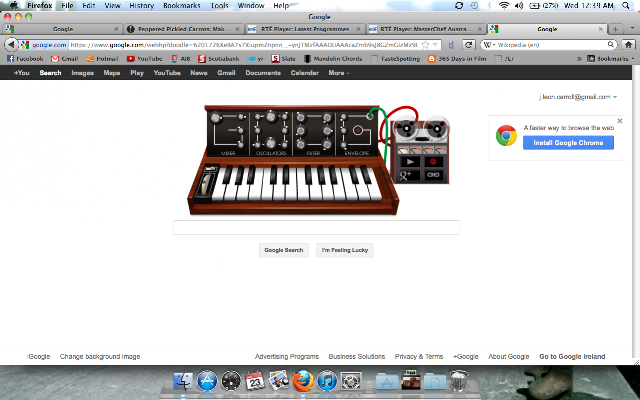Switch to RTÉ Player: Latest Programmes tab
This screenshot has width=640, height=400.
click(305, 29)
